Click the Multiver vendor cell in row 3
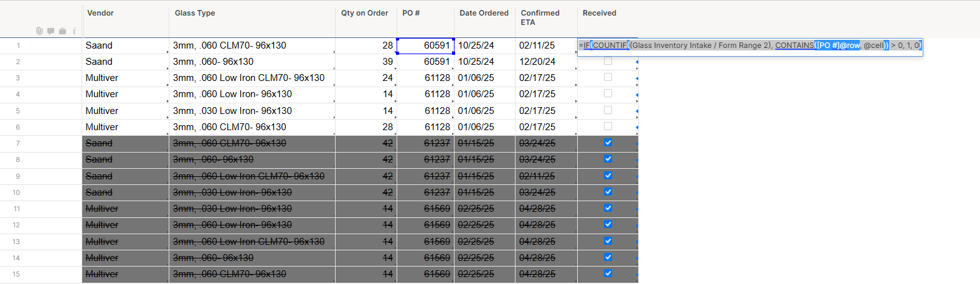The width and height of the screenshot is (980, 284). pos(126,78)
